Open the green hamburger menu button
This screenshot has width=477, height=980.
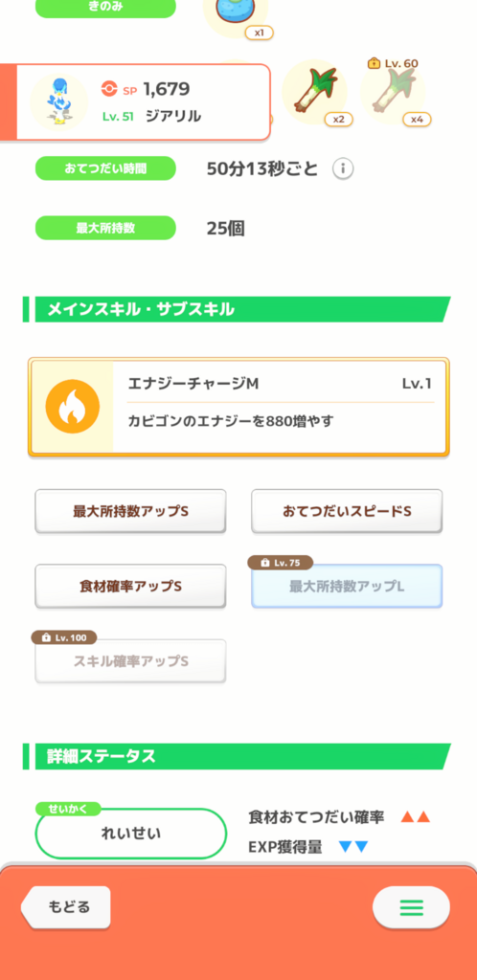[x=411, y=907]
